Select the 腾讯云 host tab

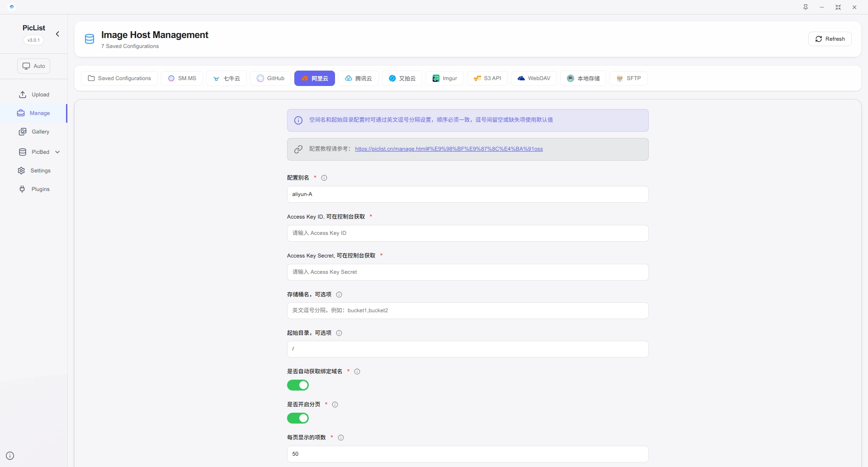coord(358,78)
